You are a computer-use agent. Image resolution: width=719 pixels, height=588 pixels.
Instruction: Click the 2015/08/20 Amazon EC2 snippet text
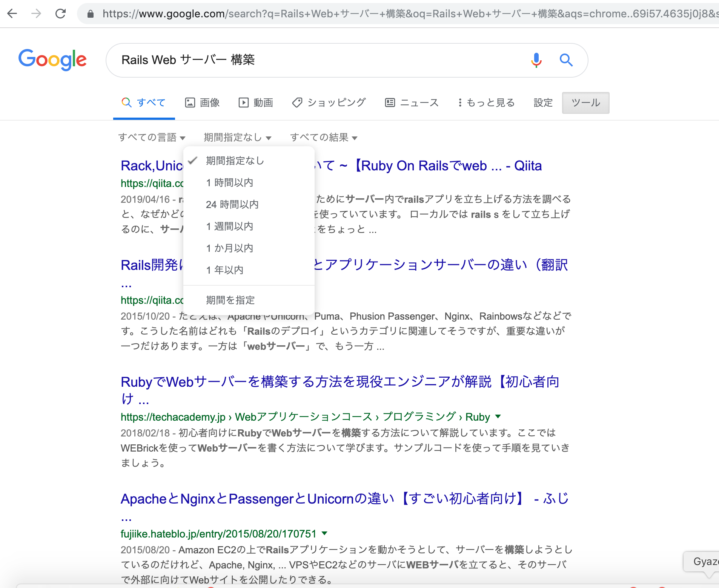click(347, 565)
